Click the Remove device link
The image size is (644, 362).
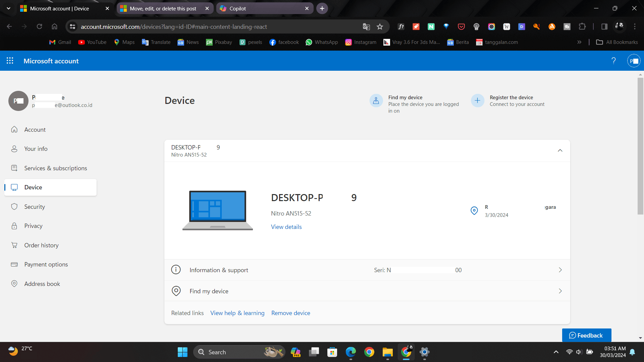click(x=290, y=313)
